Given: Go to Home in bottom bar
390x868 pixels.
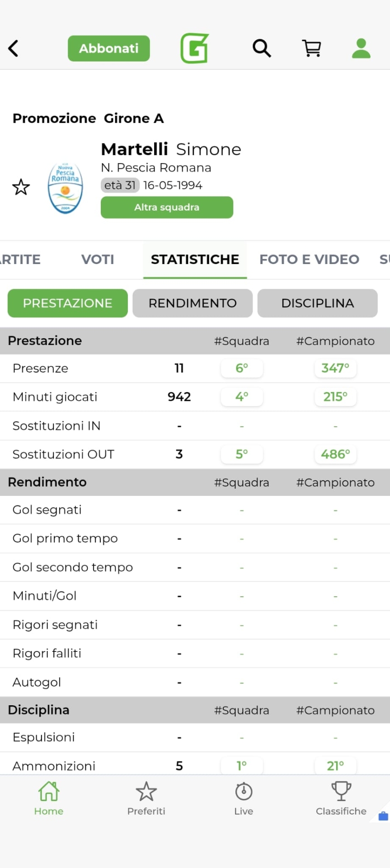Looking at the screenshot, I should pyautogui.click(x=49, y=798).
